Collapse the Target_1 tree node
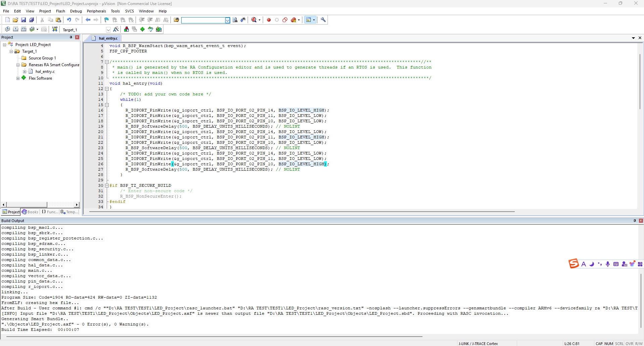 [x=11, y=51]
